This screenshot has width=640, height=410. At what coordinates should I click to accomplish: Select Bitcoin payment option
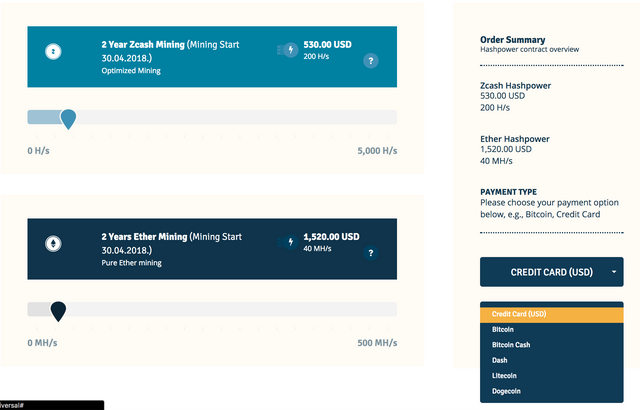click(551, 330)
